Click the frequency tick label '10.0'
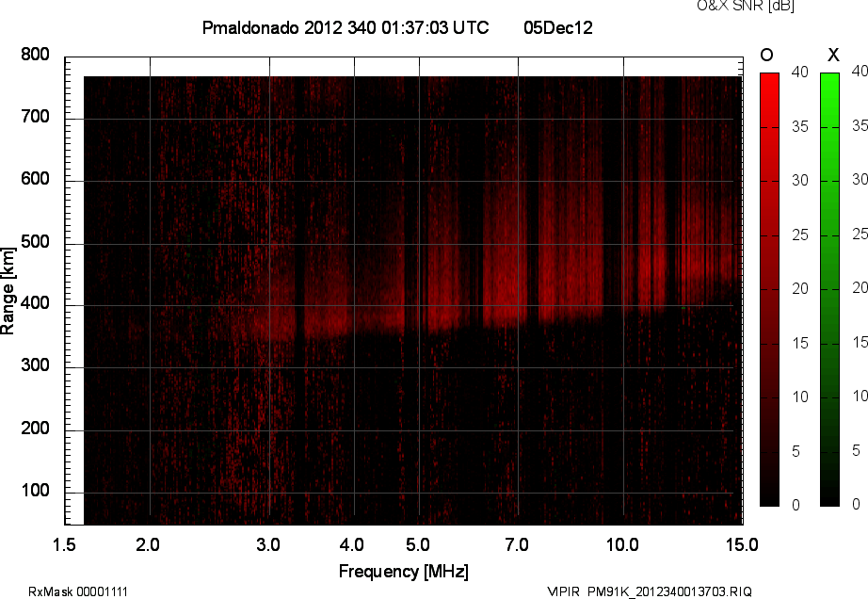 (x=622, y=544)
